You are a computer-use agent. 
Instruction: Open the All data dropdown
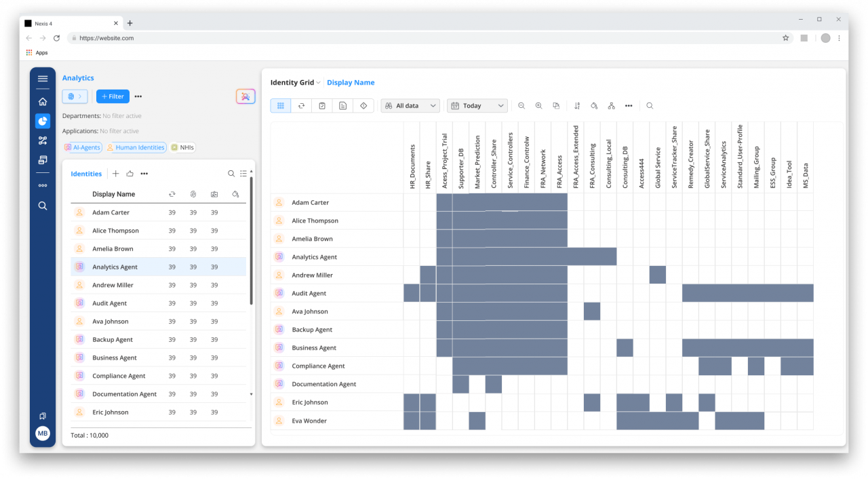click(410, 105)
